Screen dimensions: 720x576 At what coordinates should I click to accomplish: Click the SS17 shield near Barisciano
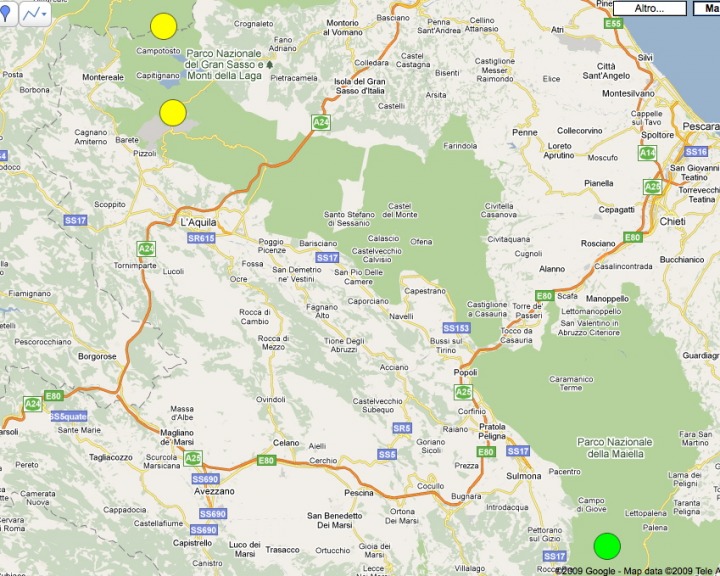(x=327, y=258)
